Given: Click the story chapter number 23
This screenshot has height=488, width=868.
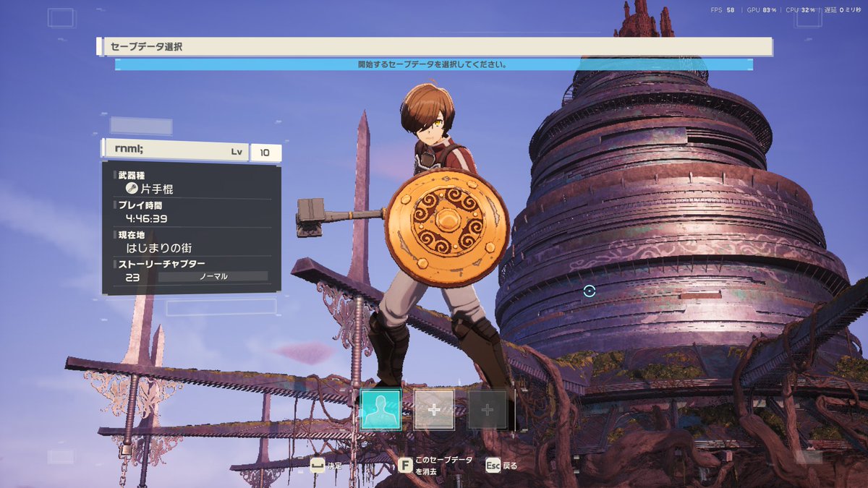Looking at the screenshot, I should 132,276.
